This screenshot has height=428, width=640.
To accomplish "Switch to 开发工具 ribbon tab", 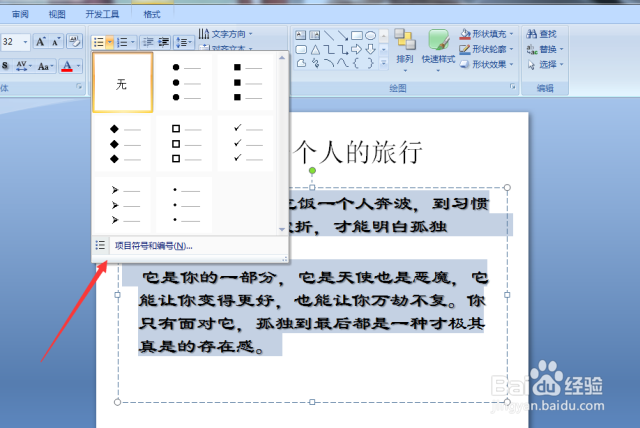I will 102,15.
